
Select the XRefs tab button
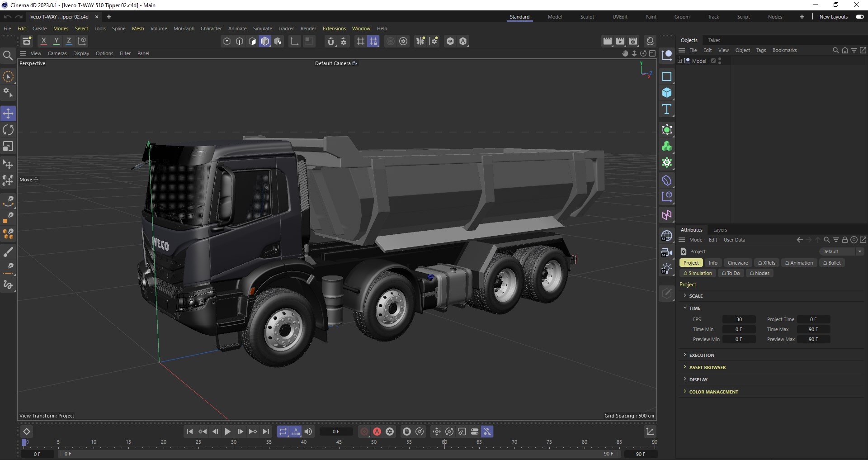coord(767,263)
